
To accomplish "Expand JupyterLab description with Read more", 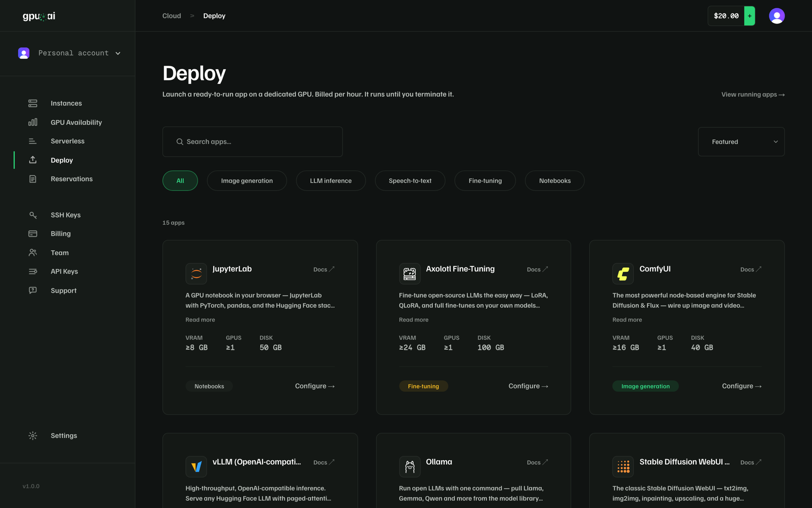I will 200,320.
